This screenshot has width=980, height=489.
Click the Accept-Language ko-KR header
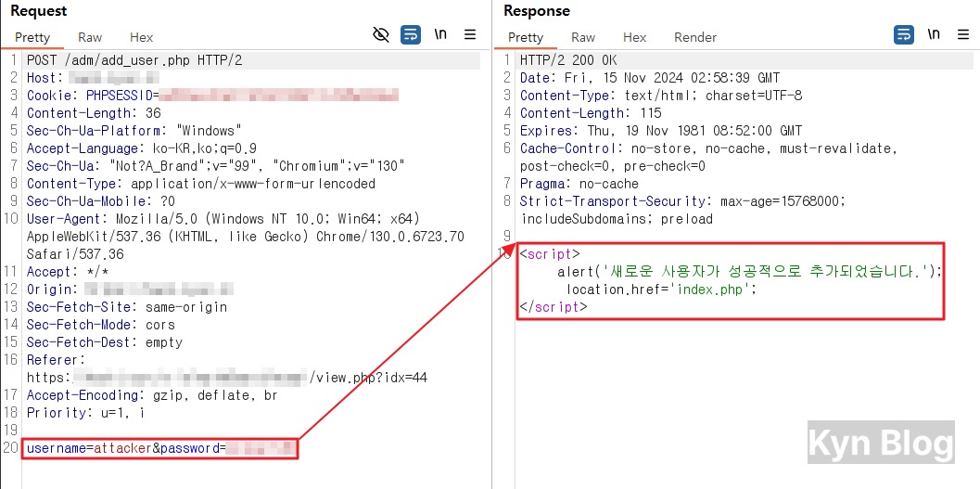coord(141,148)
